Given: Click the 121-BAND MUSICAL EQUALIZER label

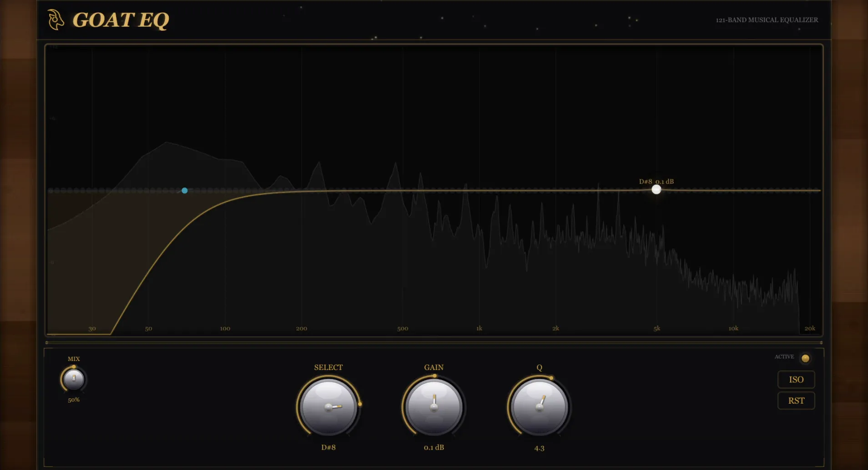Looking at the screenshot, I should pyautogui.click(x=767, y=20).
